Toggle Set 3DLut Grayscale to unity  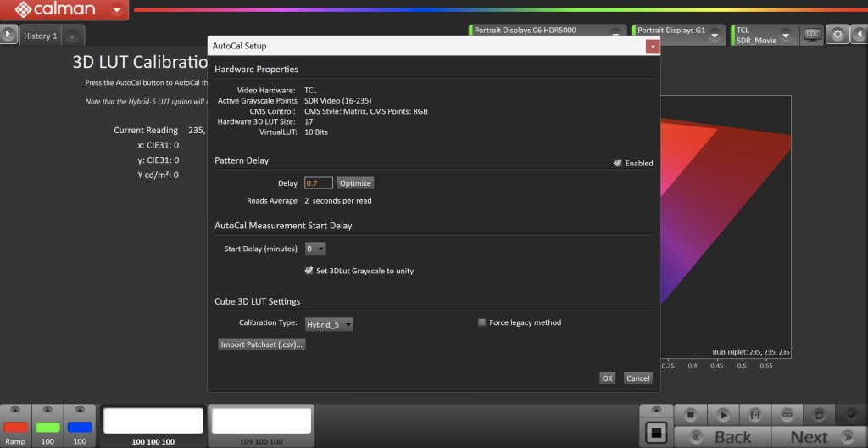[x=309, y=271]
